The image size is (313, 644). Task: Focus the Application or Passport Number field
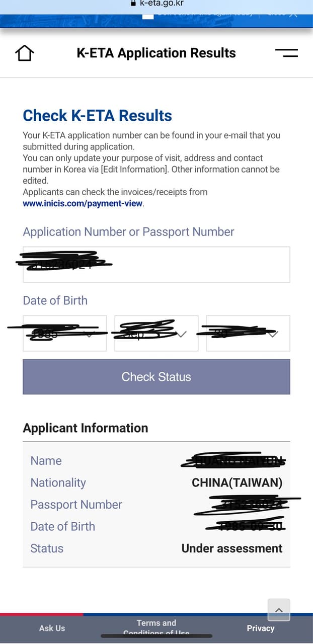coord(156,265)
